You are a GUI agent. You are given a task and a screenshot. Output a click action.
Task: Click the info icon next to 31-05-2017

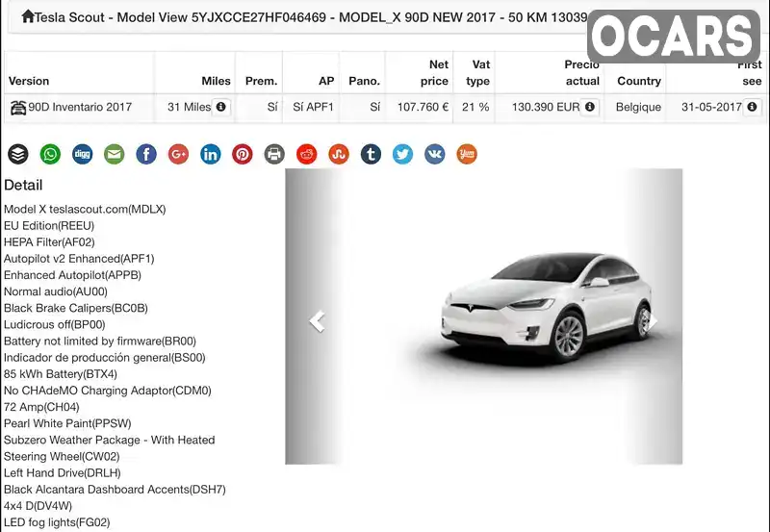coord(752,107)
